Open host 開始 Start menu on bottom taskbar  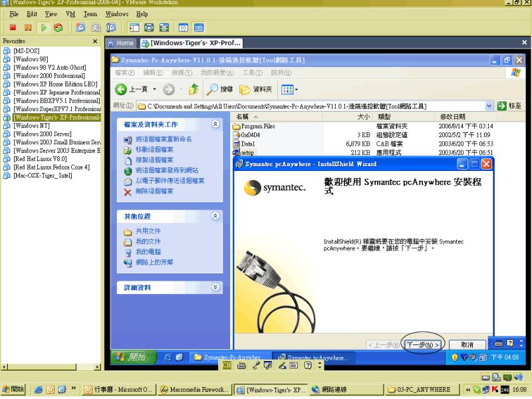click(x=13, y=389)
